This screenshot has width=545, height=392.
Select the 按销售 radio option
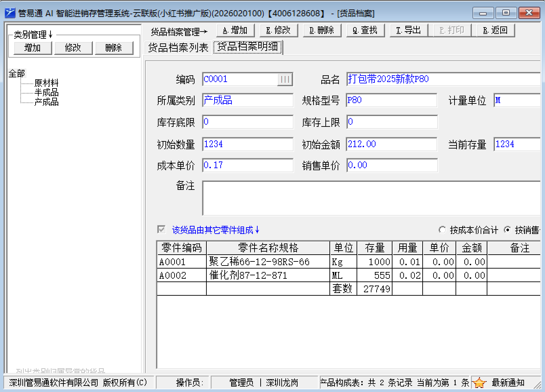(507, 230)
